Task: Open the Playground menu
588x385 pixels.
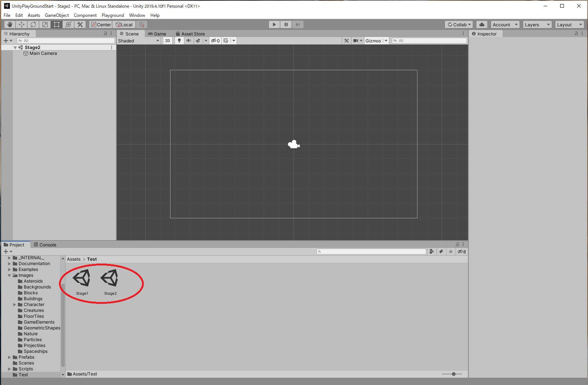Action: [113, 15]
